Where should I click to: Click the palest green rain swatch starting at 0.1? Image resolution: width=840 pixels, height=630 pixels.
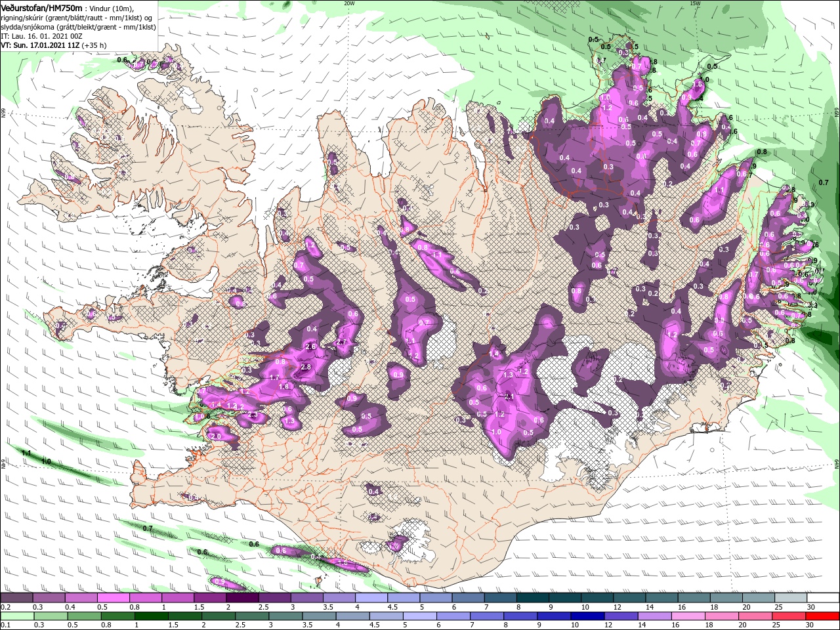(x=16, y=616)
